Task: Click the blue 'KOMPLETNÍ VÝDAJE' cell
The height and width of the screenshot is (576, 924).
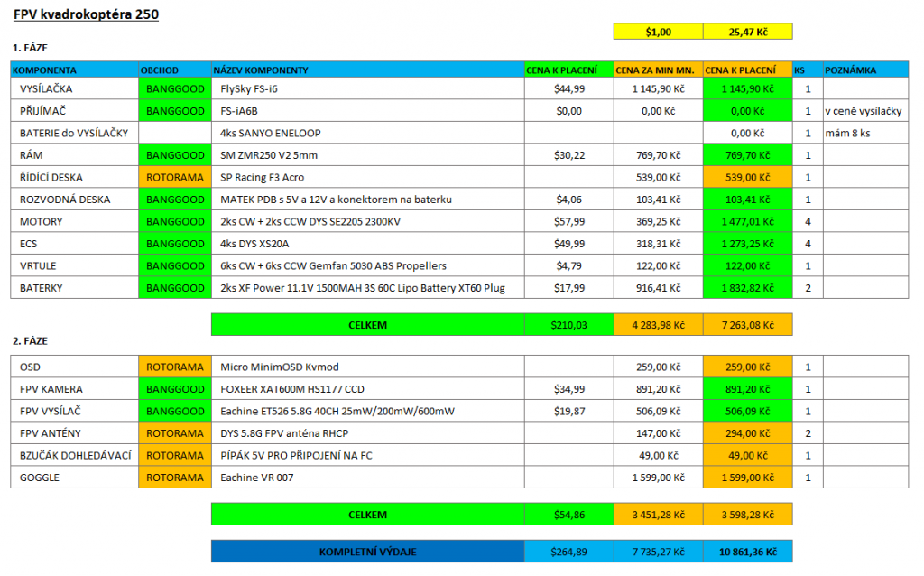Action: [367, 552]
